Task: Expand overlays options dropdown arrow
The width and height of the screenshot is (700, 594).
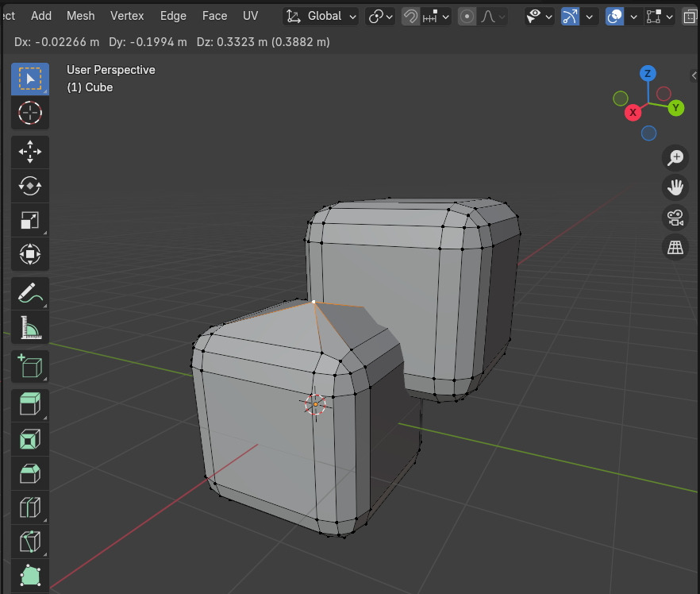Action: click(633, 17)
